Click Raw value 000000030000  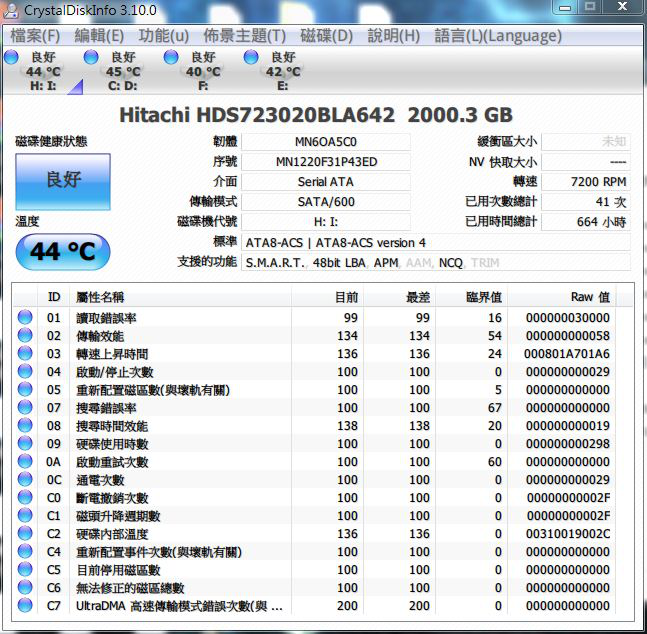(x=568, y=318)
